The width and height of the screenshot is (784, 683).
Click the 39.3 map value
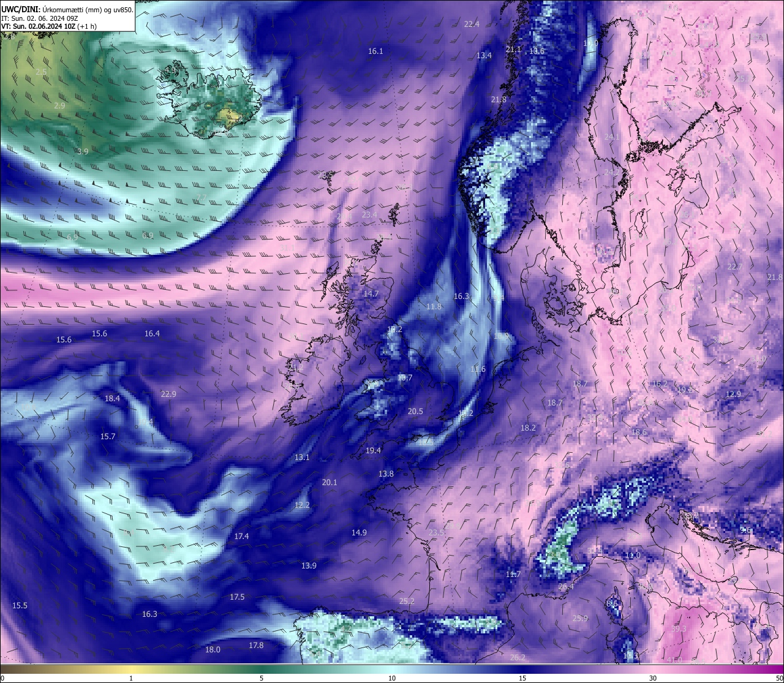click(679, 628)
